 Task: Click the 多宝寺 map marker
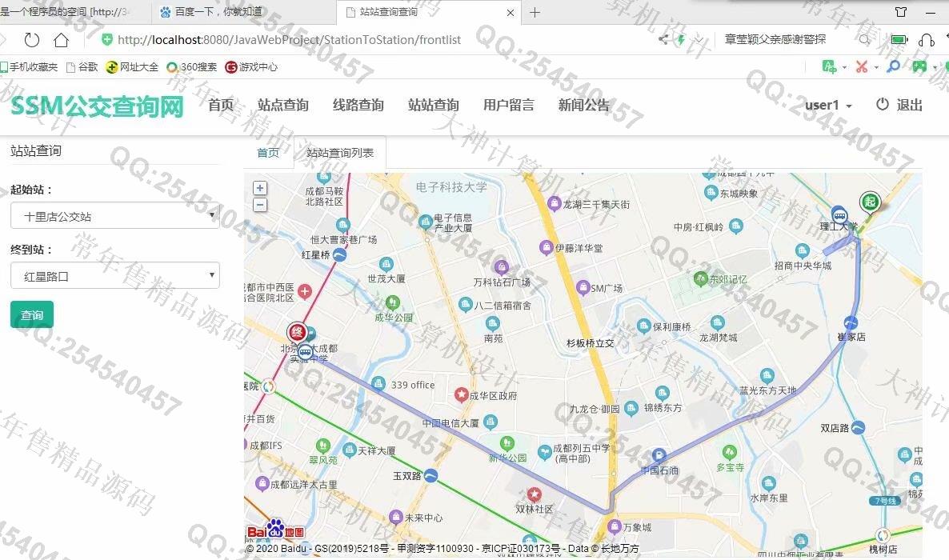coord(729,452)
